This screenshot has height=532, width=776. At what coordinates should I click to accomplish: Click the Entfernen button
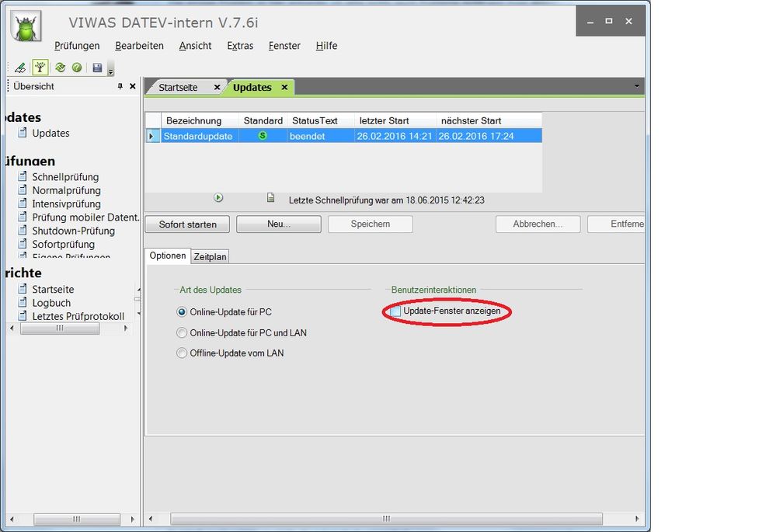tap(616, 224)
